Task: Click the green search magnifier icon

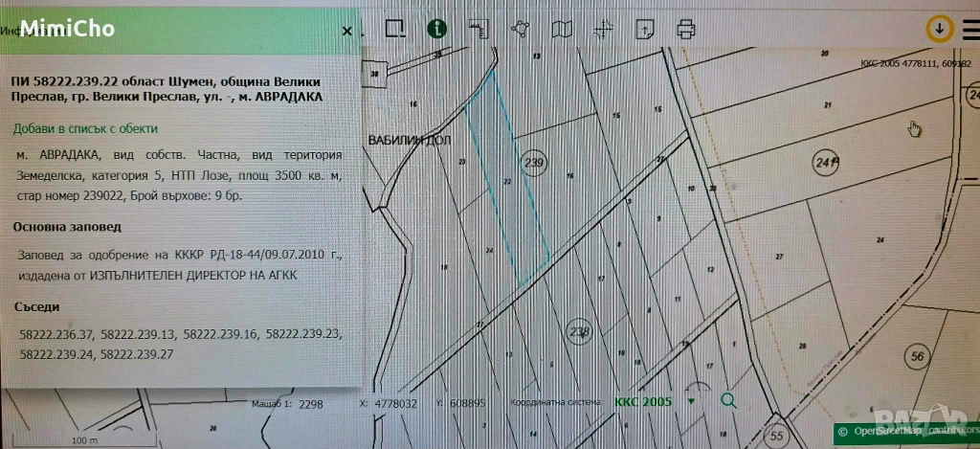Action: 728,401
